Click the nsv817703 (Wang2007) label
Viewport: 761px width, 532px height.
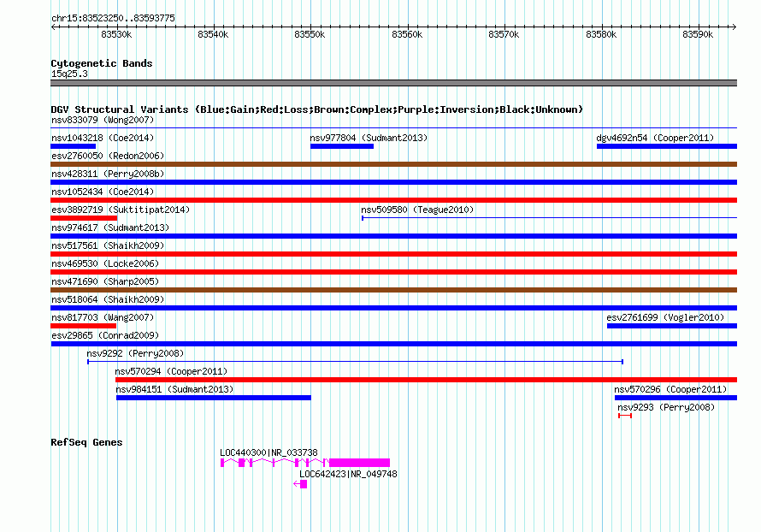tap(103, 317)
